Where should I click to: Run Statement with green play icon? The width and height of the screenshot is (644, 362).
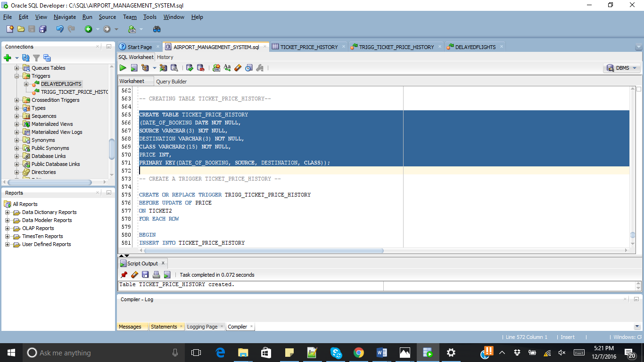[123, 68]
